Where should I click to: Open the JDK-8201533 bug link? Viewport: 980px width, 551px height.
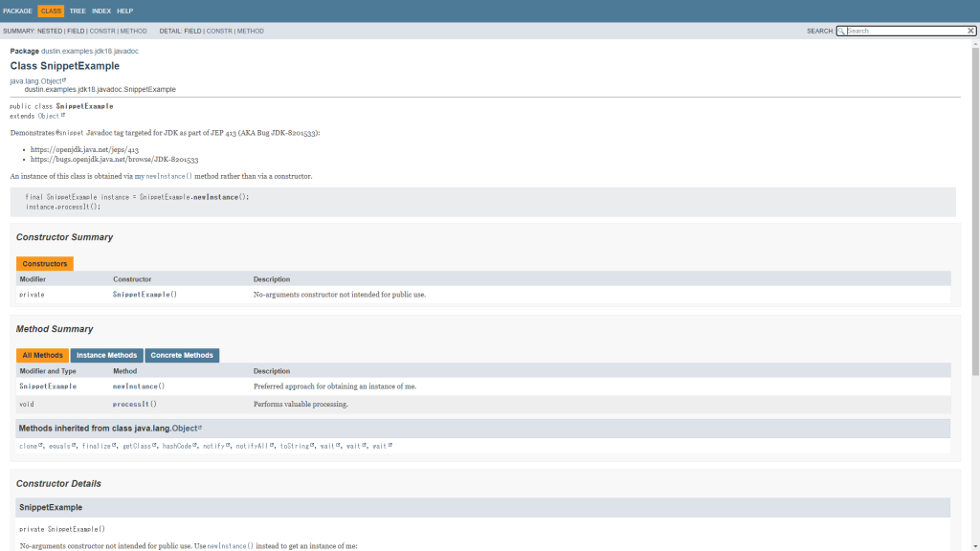pyautogui.click(x=114, y=159)
